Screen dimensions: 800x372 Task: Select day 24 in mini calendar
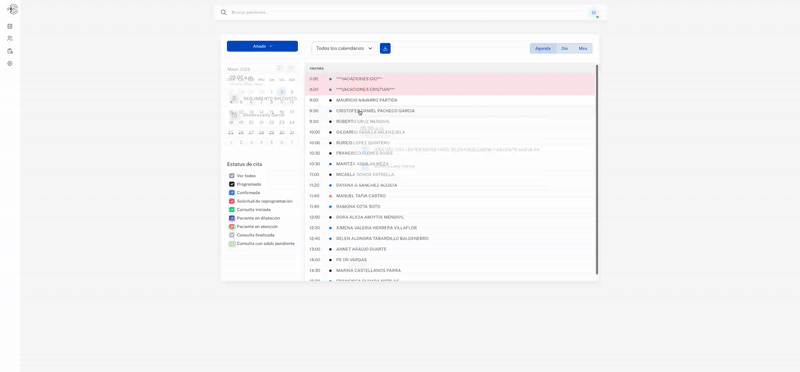pos(292,122)
